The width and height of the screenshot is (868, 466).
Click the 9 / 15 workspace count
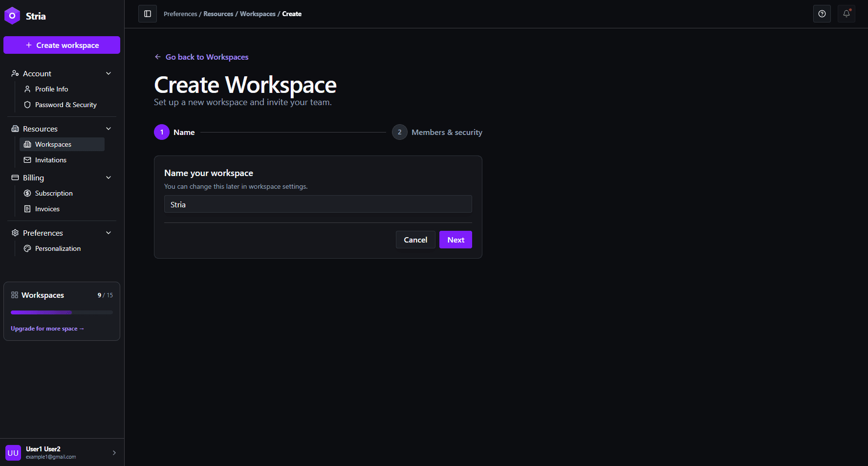105,295
